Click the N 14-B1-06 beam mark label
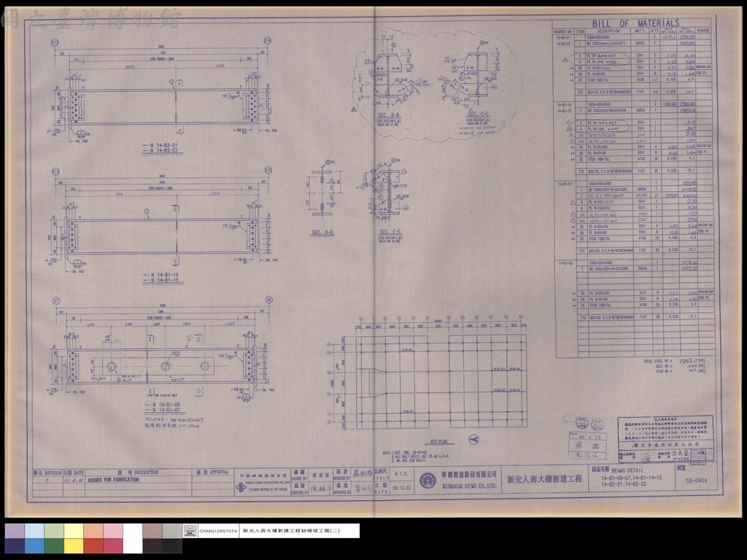Image resolution: width=747 pixels, height=560 pixels. click(166, 405)
